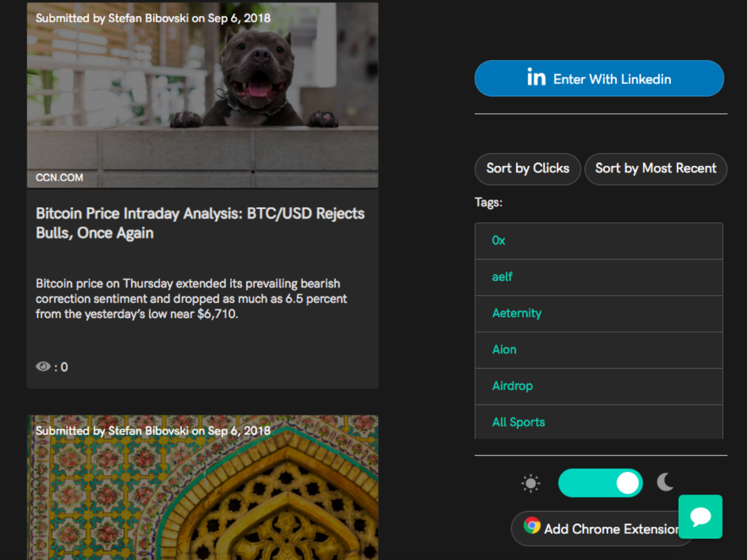The width and height of the screenshot is (747, 560).
Task: Click submitted-by line on the mosaic image
Action: coord(153,430)
